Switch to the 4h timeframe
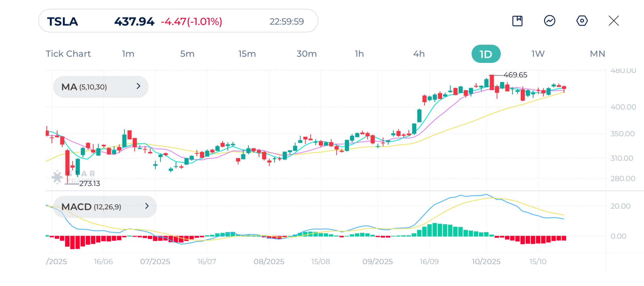The width and height of the screenshot is (644, 286). [419, 54]
